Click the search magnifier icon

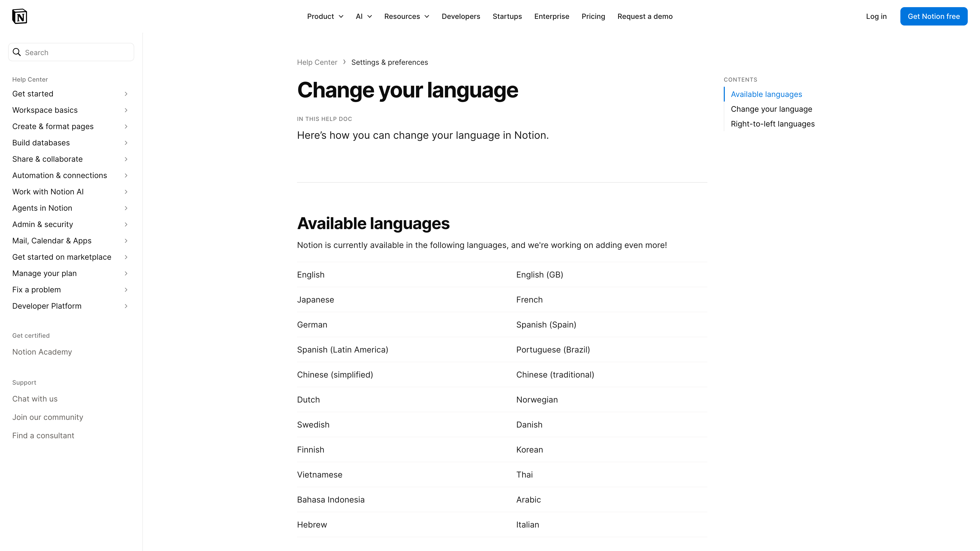coord(17,52)
